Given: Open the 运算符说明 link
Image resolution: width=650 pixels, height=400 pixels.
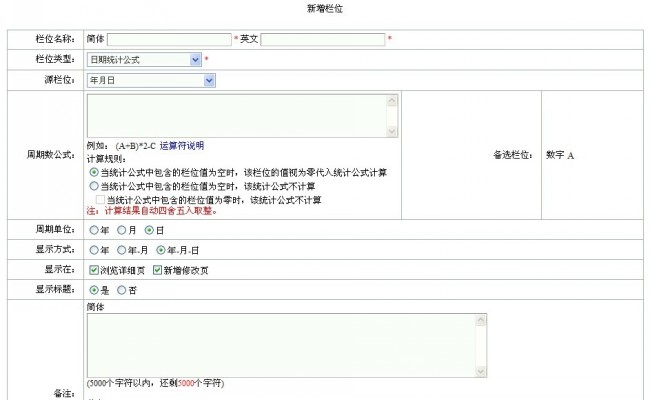Looking at the screenshot, I should click(x=181, y=146).
